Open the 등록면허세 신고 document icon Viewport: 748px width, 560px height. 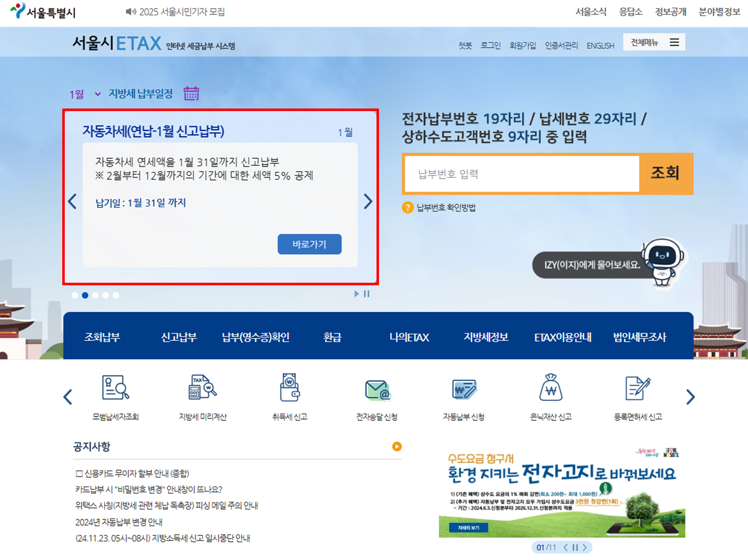[638, 388]
